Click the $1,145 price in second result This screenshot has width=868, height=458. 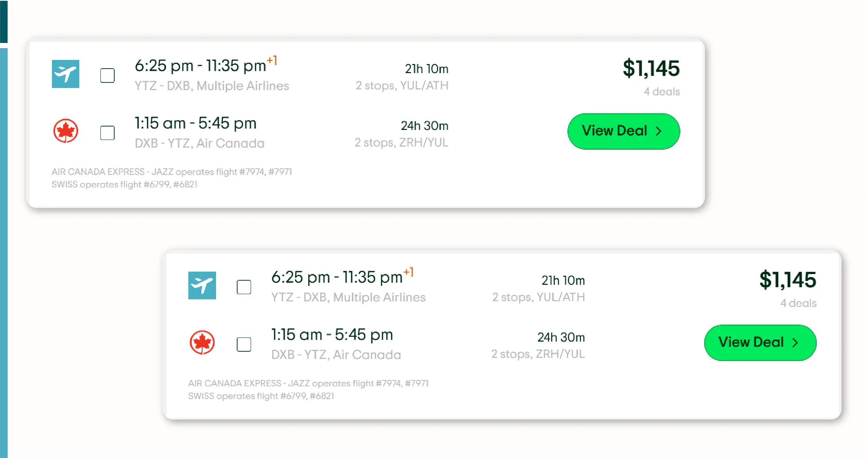click(788, 280)
